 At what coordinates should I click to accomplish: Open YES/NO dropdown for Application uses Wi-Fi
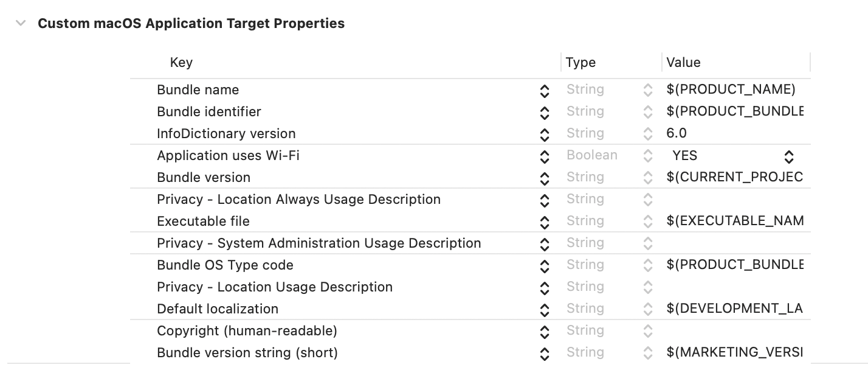click(788, 156)
